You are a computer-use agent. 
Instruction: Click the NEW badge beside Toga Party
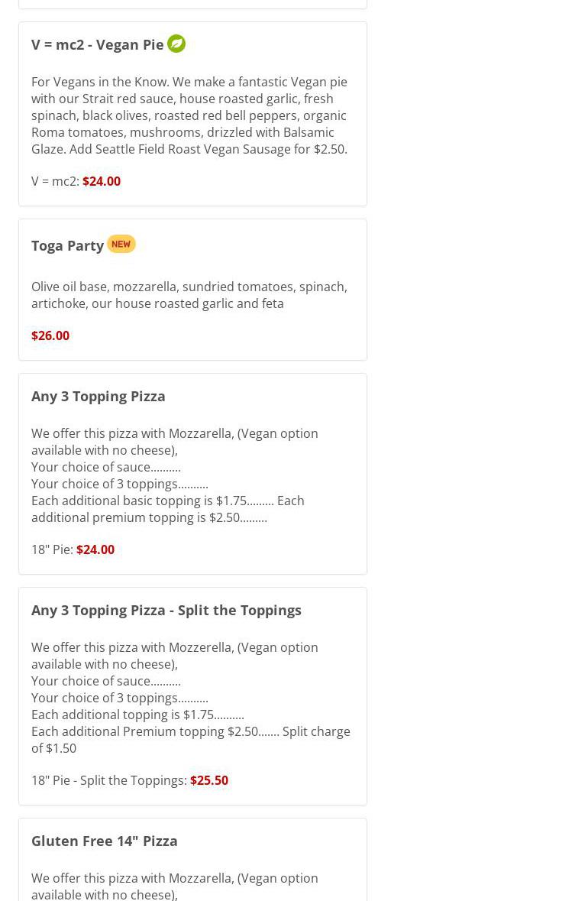point(121,244)
